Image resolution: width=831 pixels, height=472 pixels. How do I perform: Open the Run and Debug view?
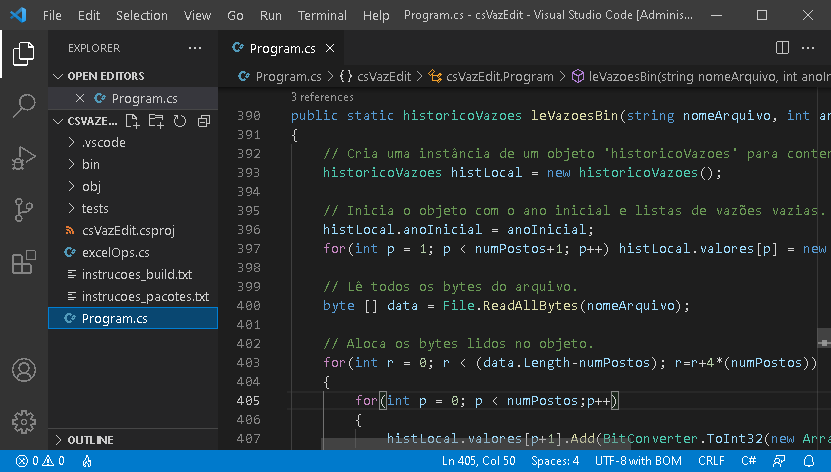tap(23, 158)
